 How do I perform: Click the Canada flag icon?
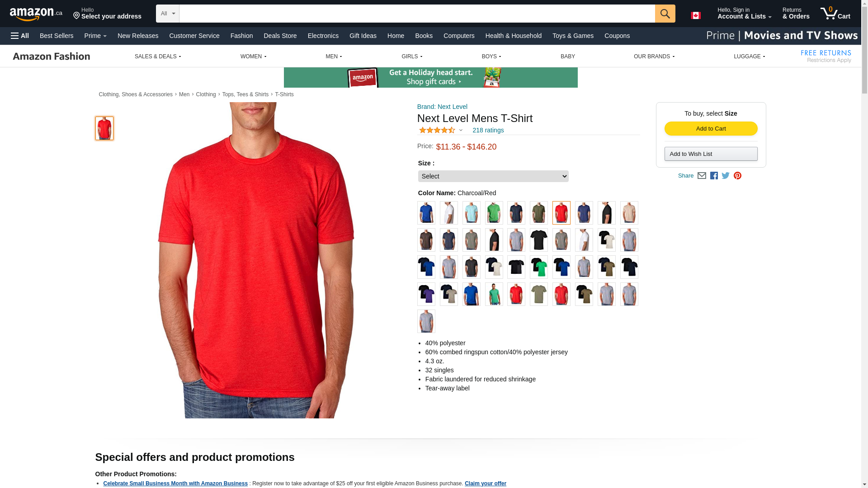click(696, 15)
